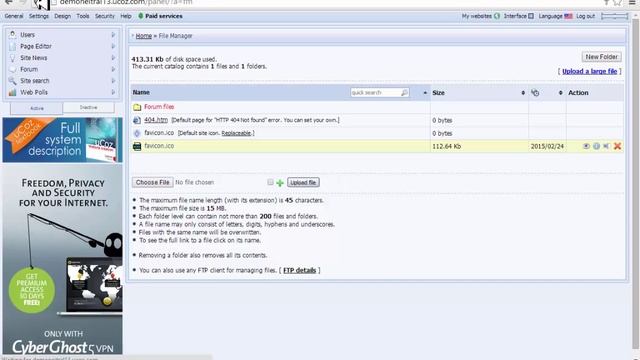
Task: Open the Upload a large file link
Action: (x=589, y=71)
